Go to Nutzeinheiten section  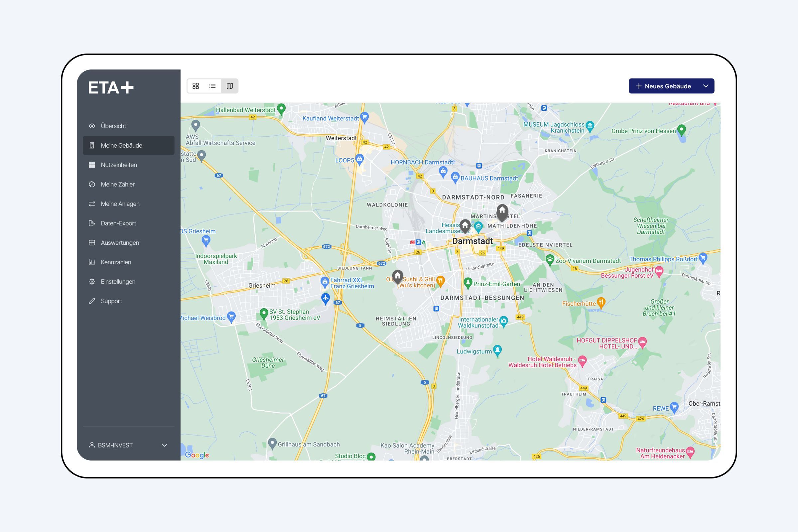[129, 165]
